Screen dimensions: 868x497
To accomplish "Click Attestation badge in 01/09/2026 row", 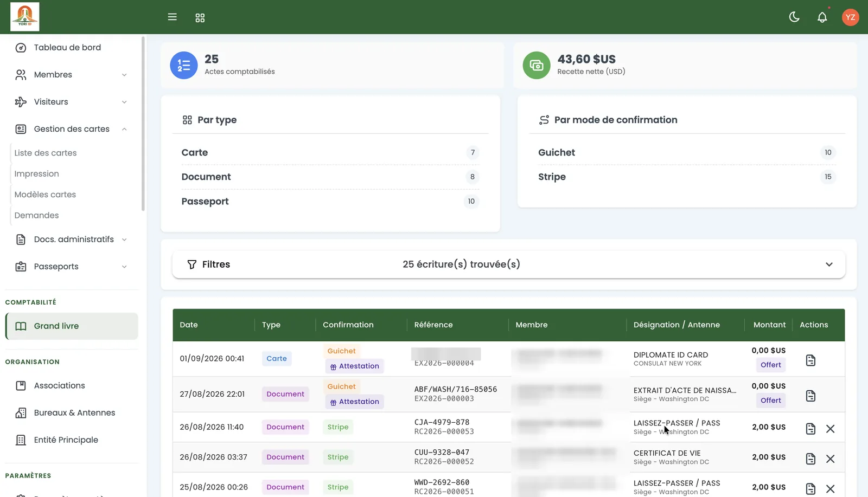I will pos(355,366).
